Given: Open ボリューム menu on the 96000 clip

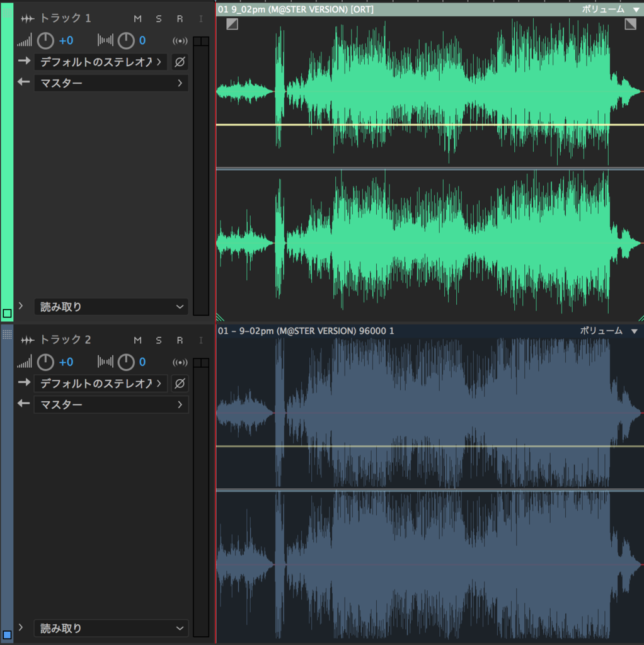Looking at the screenshot, I should click(x=609, y=331).
